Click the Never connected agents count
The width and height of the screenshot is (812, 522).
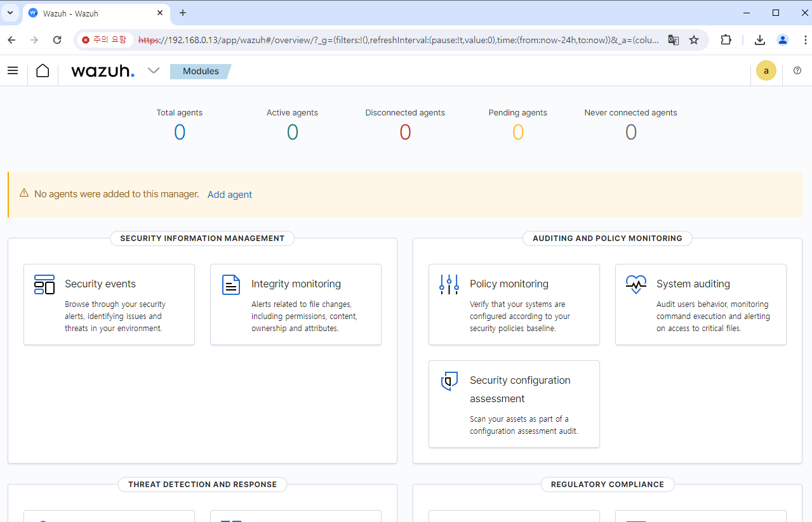point(631,132)
